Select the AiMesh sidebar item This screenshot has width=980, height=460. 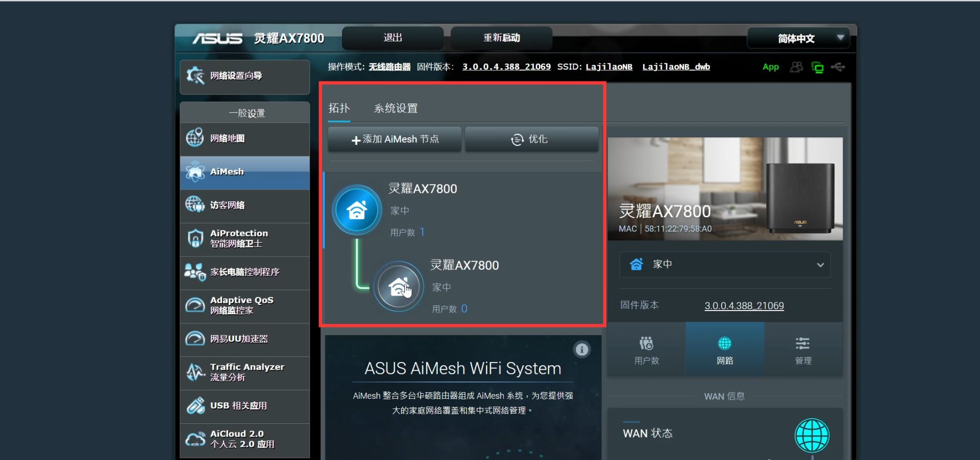[244, 172]
